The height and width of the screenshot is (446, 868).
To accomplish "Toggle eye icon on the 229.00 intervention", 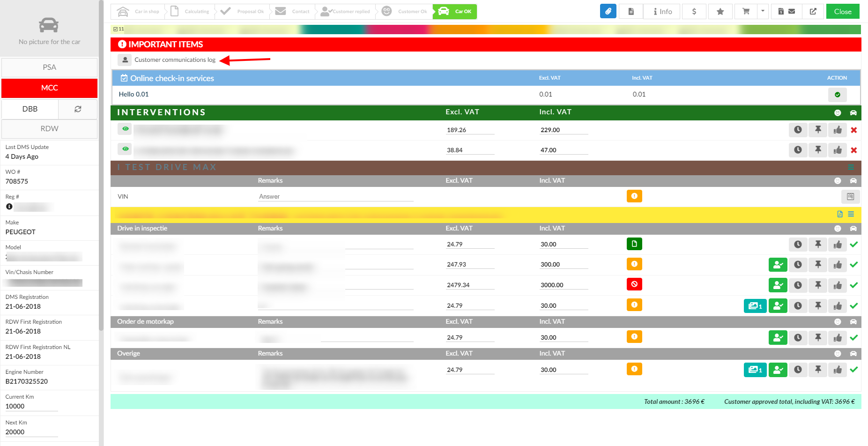I will [125, 129].
